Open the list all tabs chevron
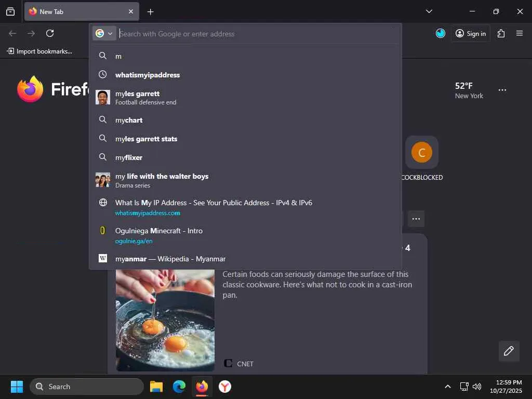This screenshot has height=399, width=532. point(429,11)
